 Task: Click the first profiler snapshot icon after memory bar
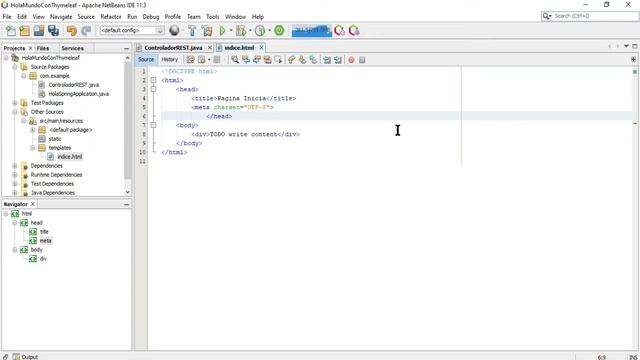(x=339, y=31)
